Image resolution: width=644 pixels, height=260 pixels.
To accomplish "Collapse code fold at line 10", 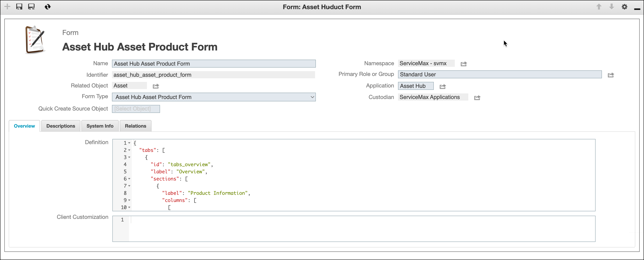I will tap(129, 207).
